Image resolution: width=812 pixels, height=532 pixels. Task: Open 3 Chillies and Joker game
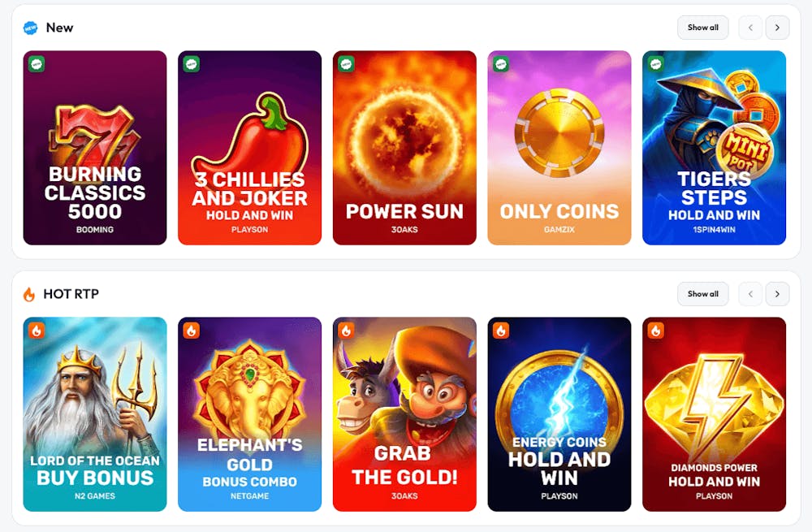(249, 148)
